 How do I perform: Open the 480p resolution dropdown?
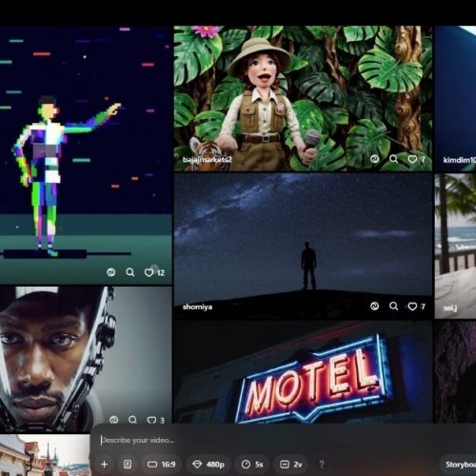point(208,465)
